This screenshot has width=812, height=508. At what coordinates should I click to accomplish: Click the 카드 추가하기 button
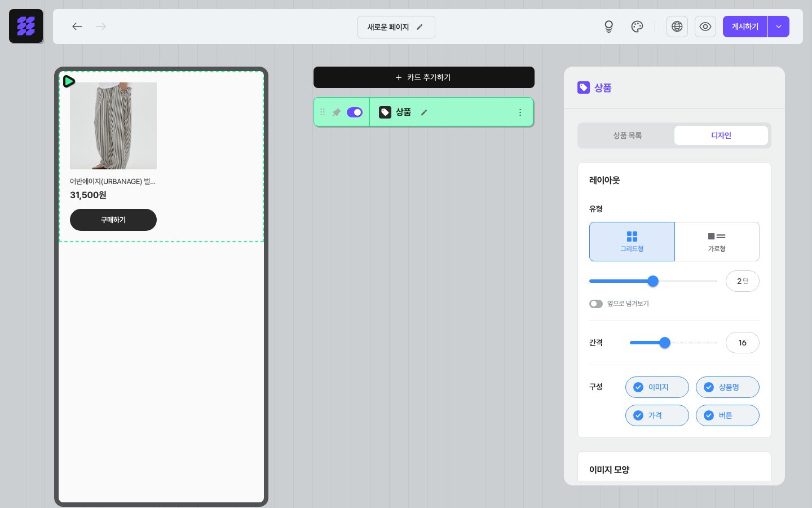click(424, 77)
